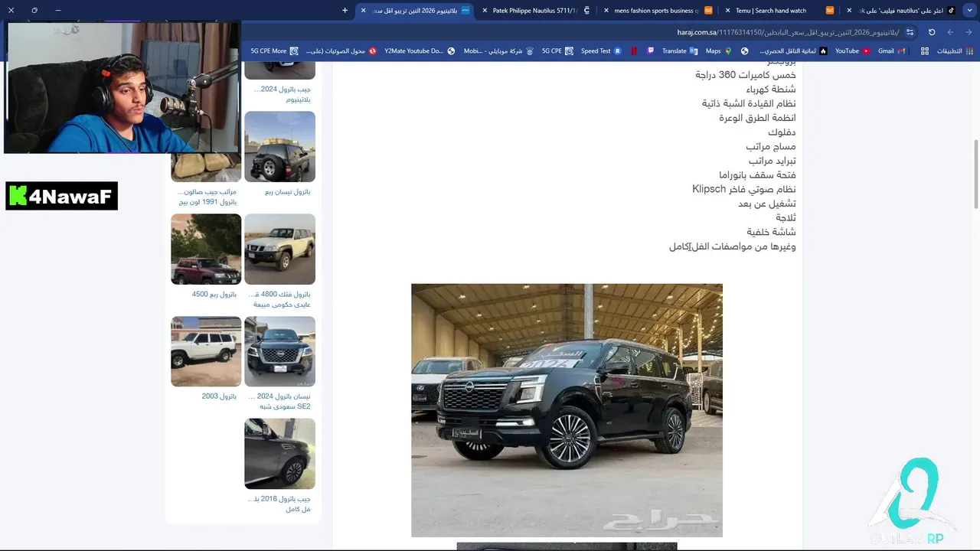980x551 pixels.
Task: Open the YouTube bookmark
Action: [852, 51]
